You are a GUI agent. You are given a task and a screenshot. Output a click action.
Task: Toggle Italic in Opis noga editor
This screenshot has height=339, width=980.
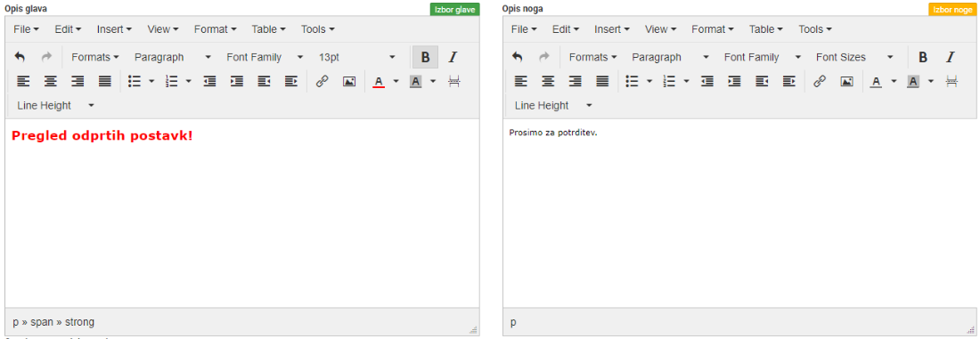tap(950, 57)
